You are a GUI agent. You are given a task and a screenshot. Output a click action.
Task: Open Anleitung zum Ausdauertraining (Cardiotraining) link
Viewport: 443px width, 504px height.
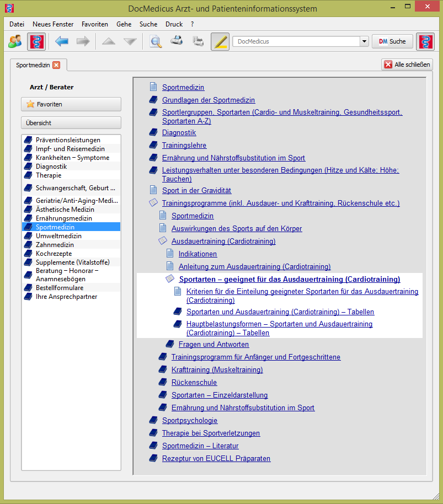pyautogui.click(x=255, y=267)
